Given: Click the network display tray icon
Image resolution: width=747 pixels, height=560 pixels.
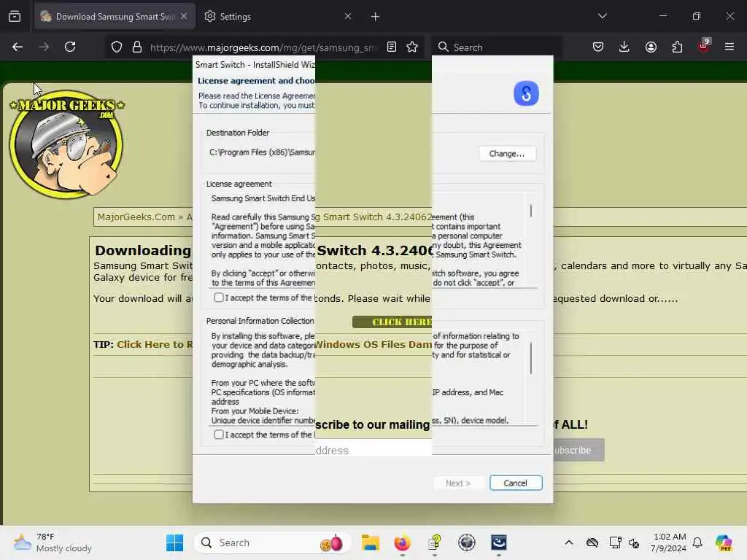Looking at the screenshot, I should [x=616, y=542].
